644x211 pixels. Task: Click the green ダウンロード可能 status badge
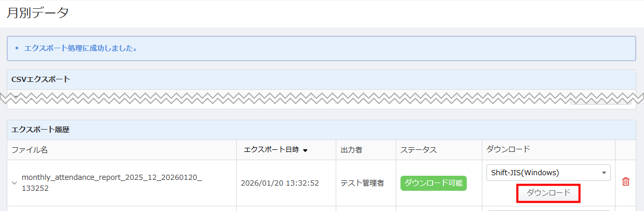[x=433, y=183]
